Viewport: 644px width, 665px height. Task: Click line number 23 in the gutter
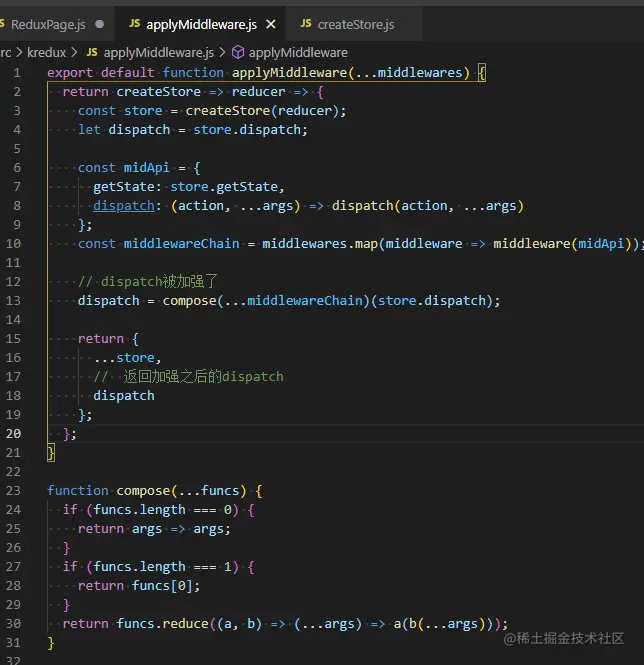pos(13,491)
